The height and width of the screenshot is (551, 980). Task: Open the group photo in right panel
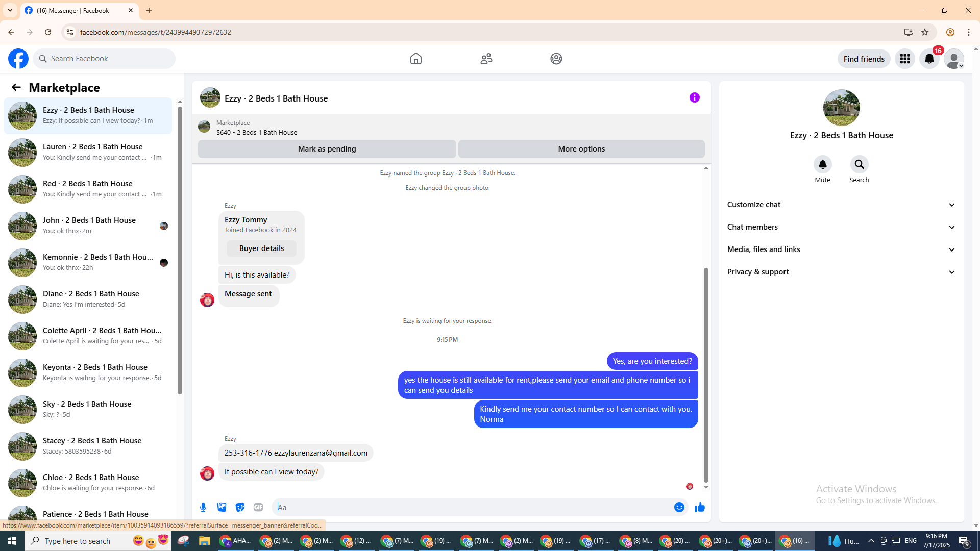point(842,108)
